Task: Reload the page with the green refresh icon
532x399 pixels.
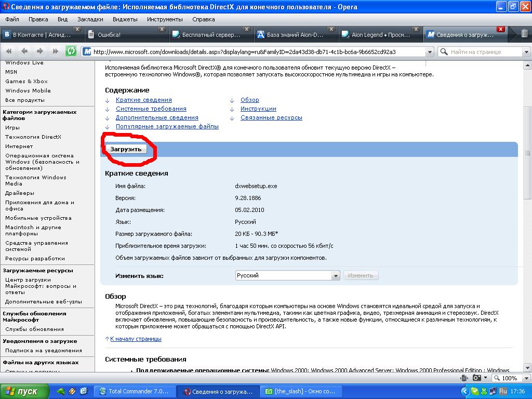Action: tap(71, 51)
